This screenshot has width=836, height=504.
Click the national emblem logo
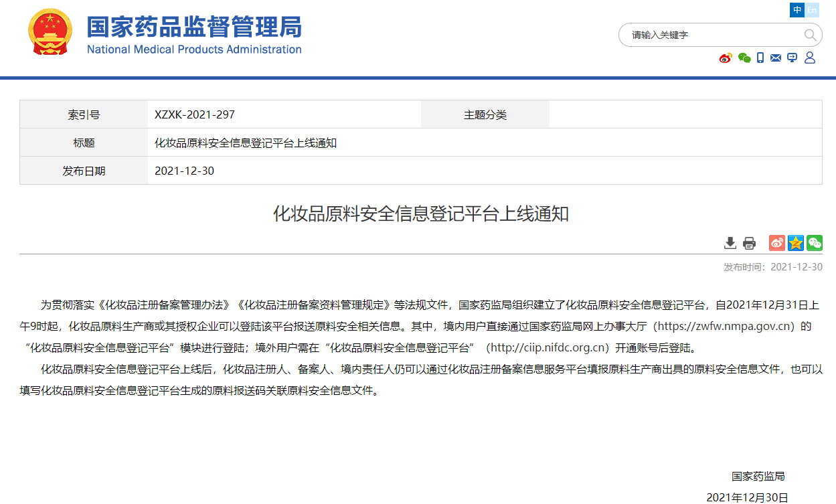click(50, 32)
